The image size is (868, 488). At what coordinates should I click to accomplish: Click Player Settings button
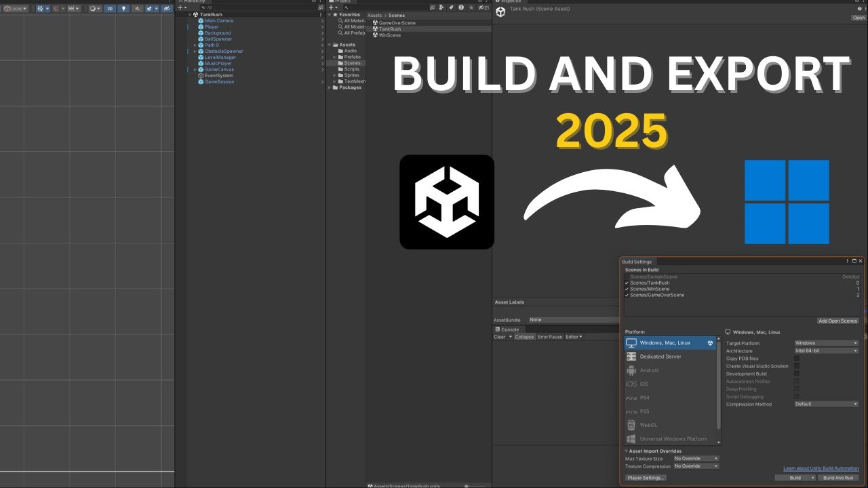pos(646,478)
